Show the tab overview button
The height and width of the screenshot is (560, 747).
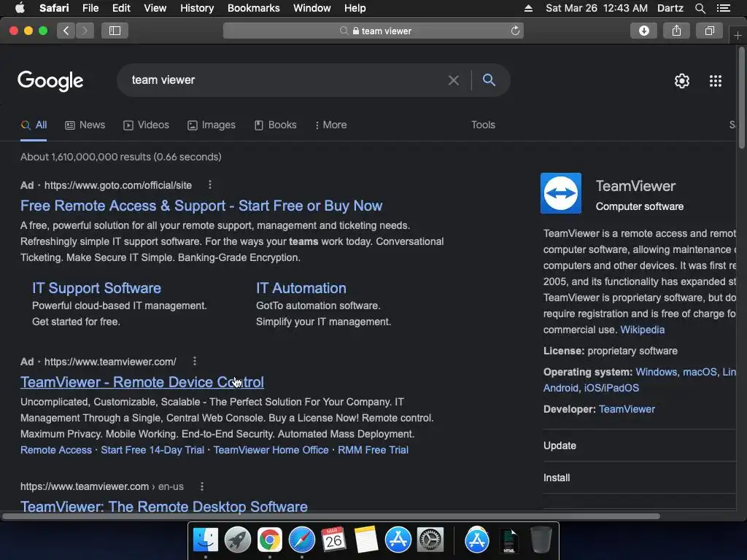pos(709,31)
